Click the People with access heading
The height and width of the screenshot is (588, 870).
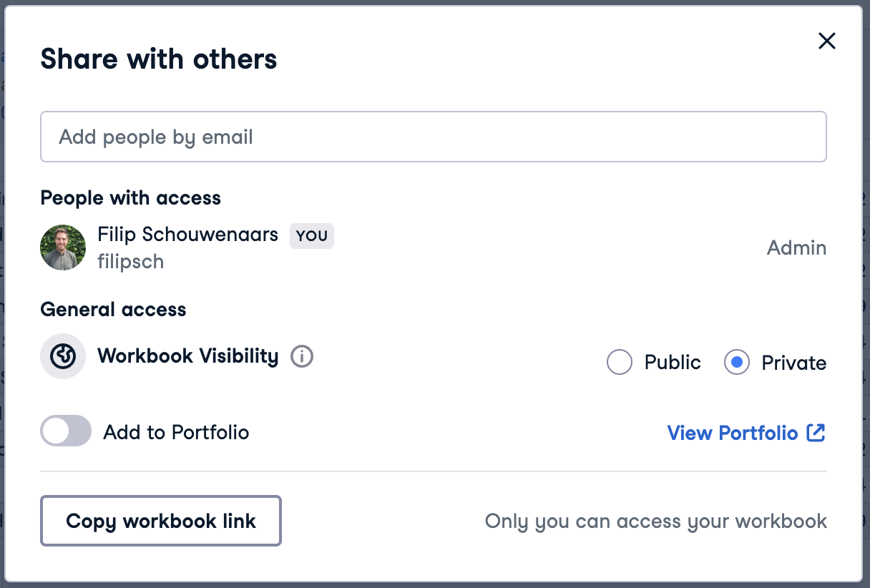pos(130,197)
